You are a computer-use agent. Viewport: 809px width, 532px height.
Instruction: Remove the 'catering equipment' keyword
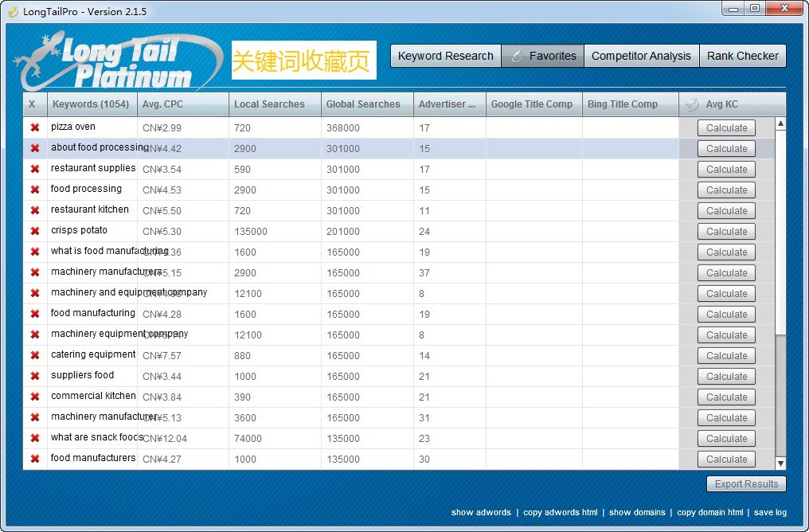pos(35,355)
